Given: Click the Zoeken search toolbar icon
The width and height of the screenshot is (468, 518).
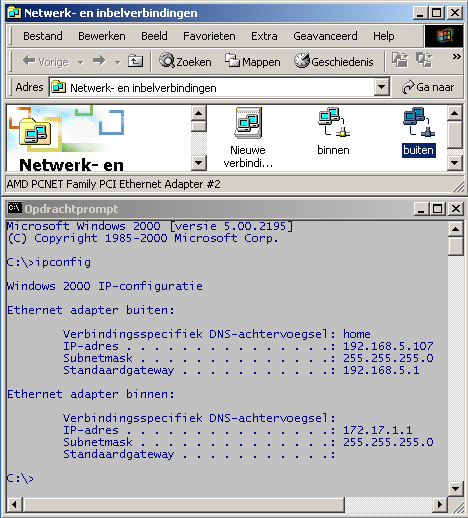Looking at the screenshot, I should click(185, 61).
